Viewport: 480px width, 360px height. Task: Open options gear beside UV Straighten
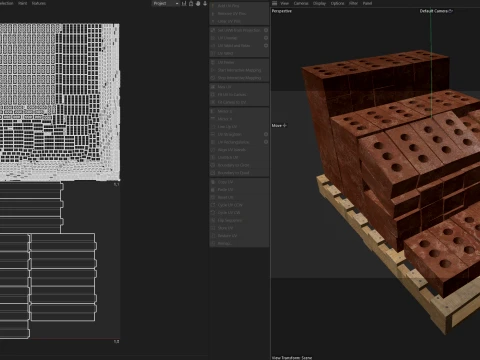tap(266, 134)
